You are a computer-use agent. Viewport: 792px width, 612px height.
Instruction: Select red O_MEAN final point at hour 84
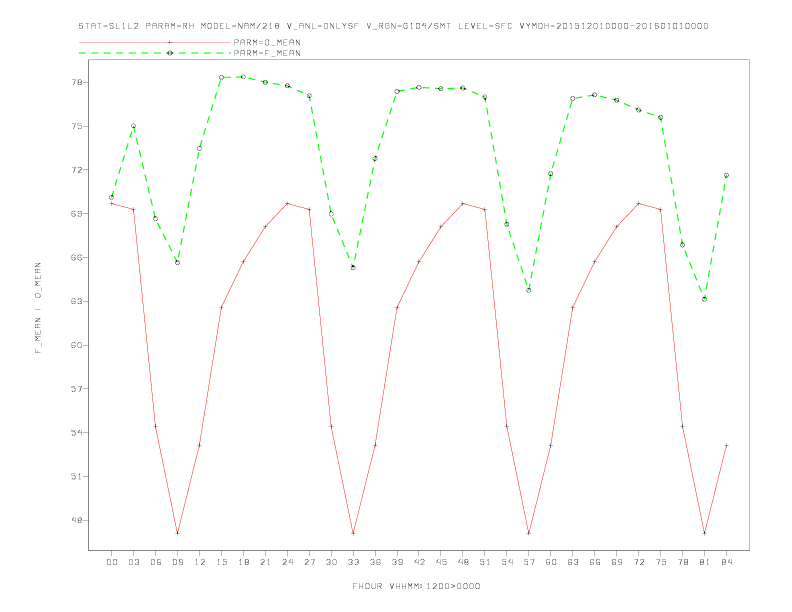[726, 445]
